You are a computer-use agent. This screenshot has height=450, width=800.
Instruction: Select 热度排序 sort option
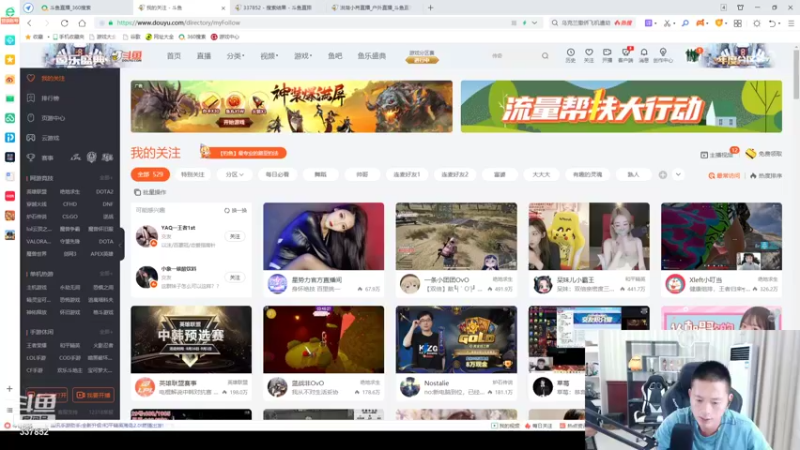tap(766, 176)
